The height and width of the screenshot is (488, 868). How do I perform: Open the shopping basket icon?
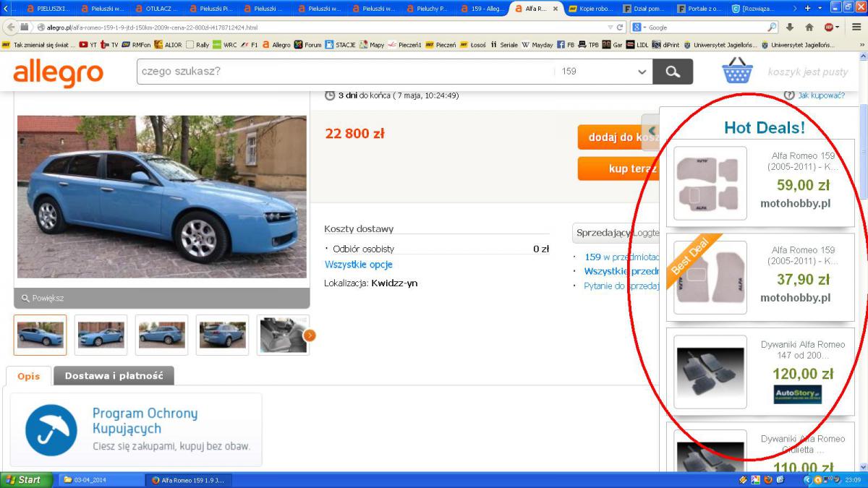pos(738,72)
